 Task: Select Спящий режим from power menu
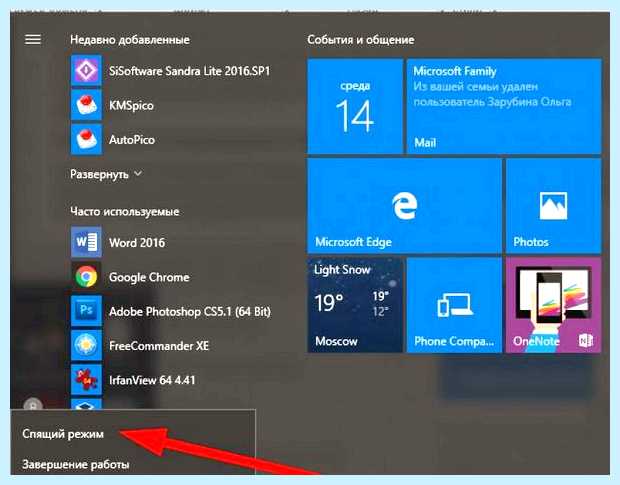(63, 434)
